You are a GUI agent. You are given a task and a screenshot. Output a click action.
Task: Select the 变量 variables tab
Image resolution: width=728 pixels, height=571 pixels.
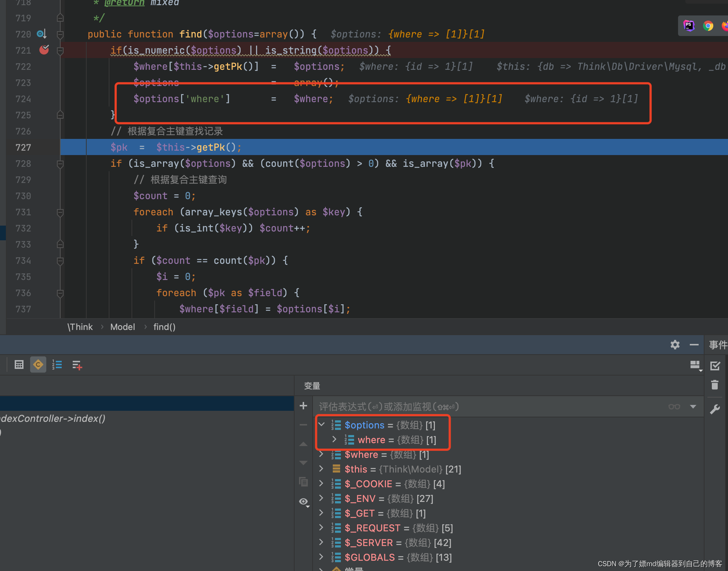point(312,386)
